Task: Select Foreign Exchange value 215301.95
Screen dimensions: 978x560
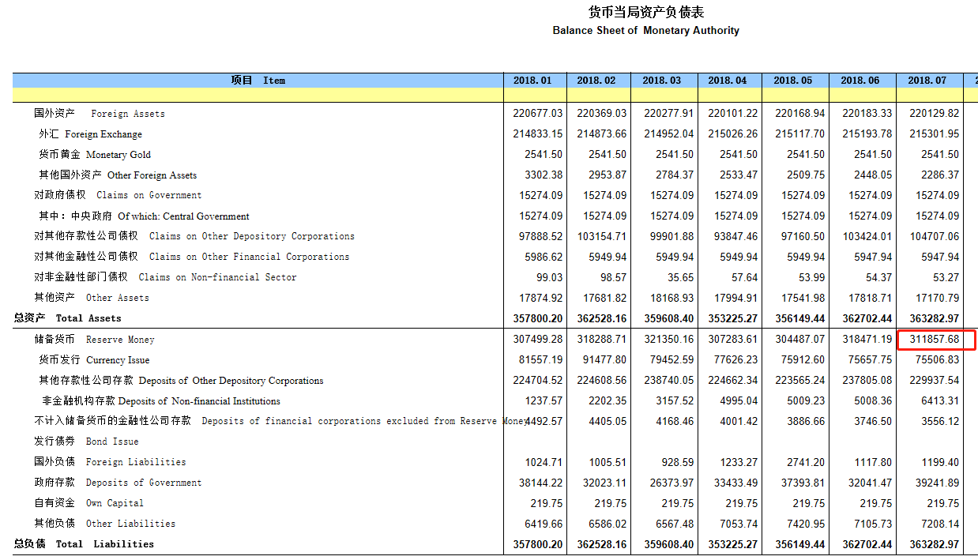Action: point(935,134)
